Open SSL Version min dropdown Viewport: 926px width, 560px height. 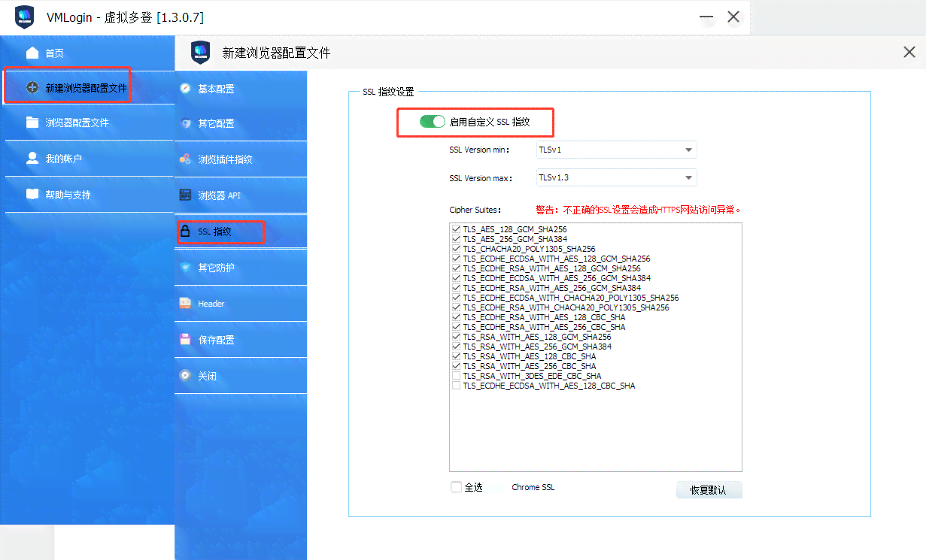tap(616, 150)
